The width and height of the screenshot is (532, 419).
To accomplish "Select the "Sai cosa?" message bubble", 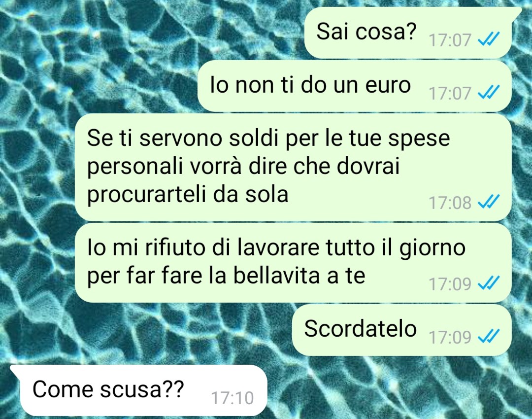I will tap(408, 33).
